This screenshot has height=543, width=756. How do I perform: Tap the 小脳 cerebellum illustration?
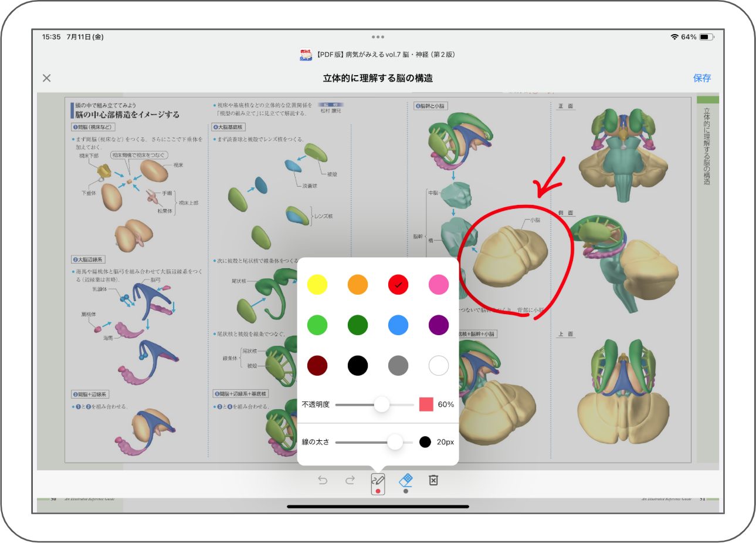[510, 255]
